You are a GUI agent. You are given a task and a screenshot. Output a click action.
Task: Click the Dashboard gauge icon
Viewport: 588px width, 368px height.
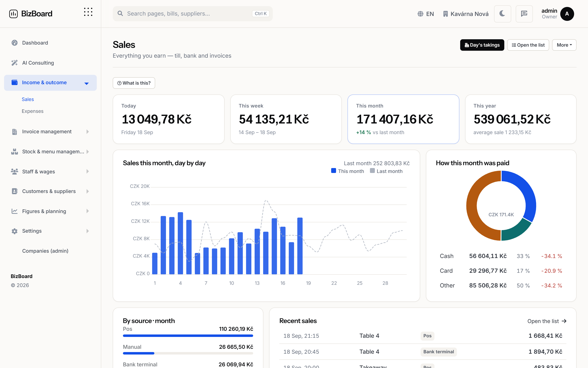coord(14,43)
